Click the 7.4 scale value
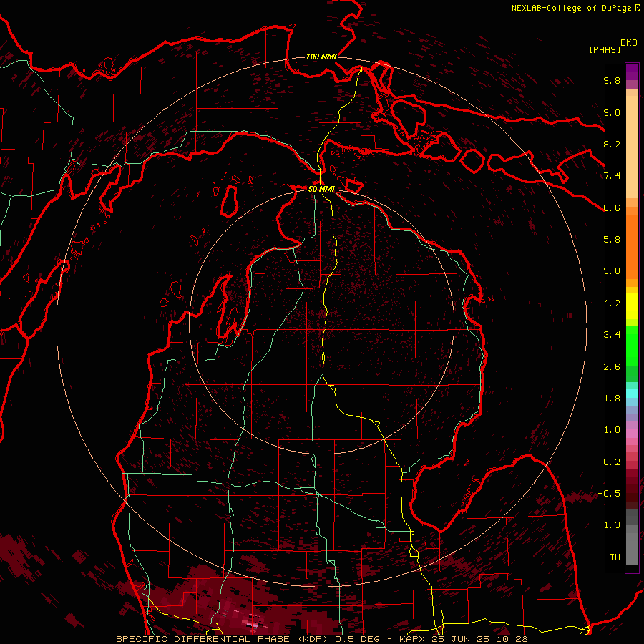 (612, 176)
